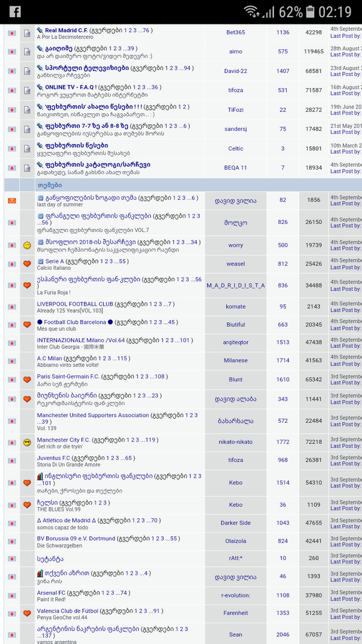Click the heart icon beside Valencia Club de Fútbol

click(27, 613)
